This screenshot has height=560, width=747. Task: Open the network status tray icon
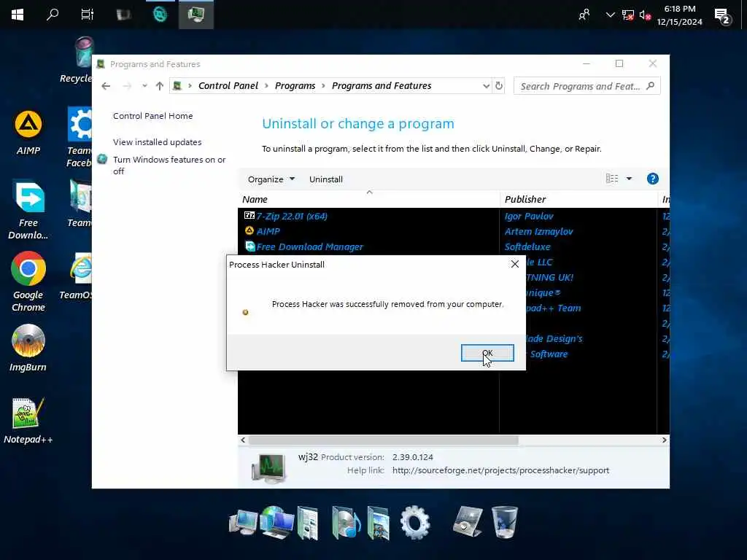click(628, 15)
